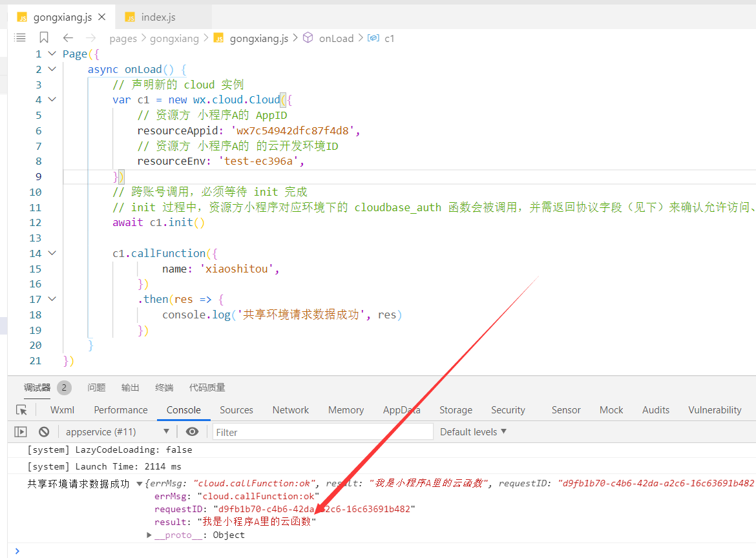Open the 代码质量 code quality tab
This screenshot has height=558, width=756.
click(x=207, y=387)
